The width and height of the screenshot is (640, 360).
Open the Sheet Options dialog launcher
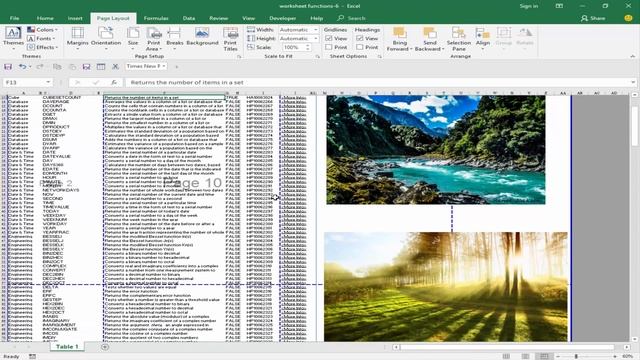[380, 57]
